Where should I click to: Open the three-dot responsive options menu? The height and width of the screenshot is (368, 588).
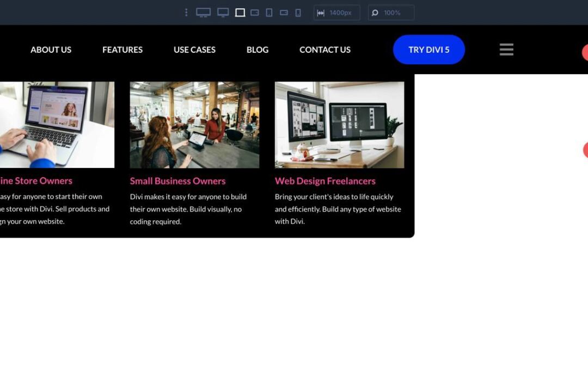click(186, 13)
